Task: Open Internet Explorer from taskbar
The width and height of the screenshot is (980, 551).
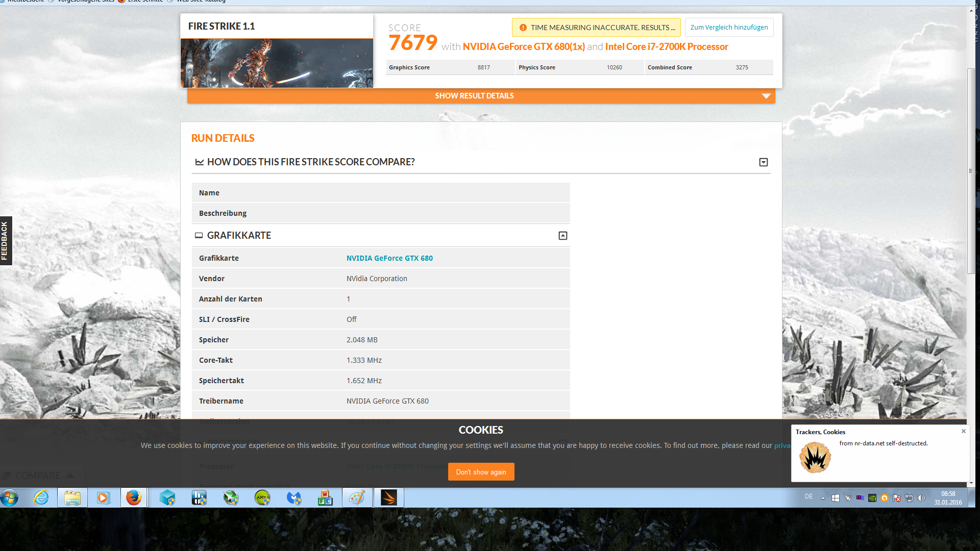Action: tap(41, 497)
